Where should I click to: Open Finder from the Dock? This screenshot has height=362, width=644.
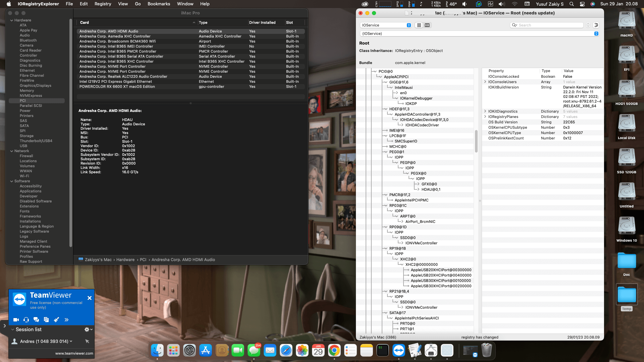(157, 351)
